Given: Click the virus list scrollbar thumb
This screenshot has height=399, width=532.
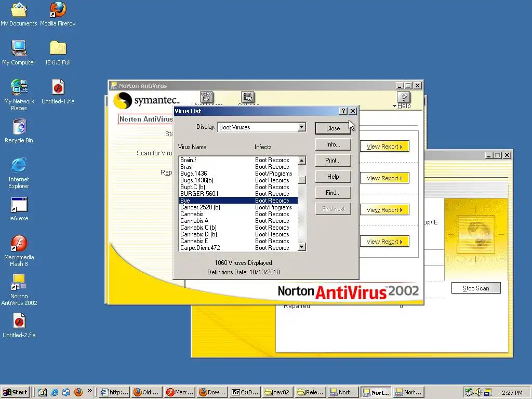Looking at the screenshot, I should coord(302,179).
